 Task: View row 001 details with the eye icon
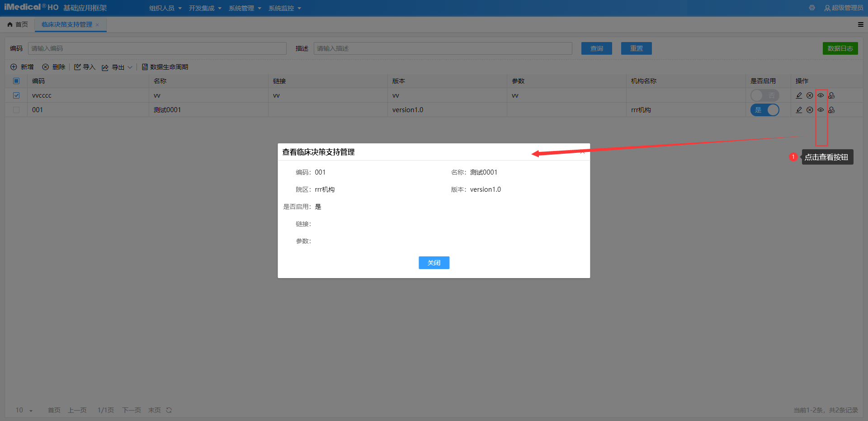click(x=821, y=110)
